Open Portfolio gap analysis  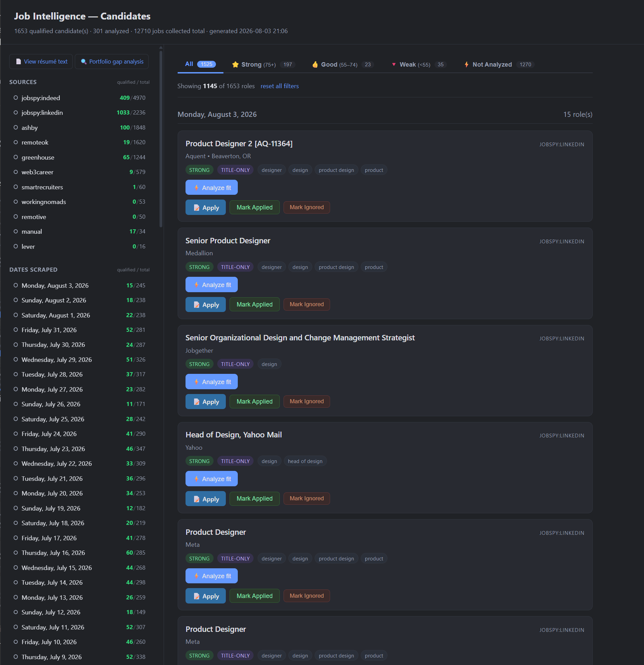pyautogui.click(x=112, y=62)
